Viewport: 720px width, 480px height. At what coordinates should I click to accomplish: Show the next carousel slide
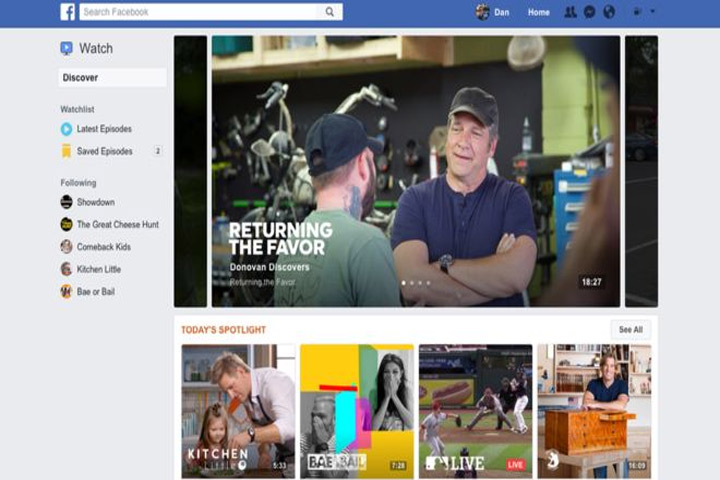coord(641,171)
